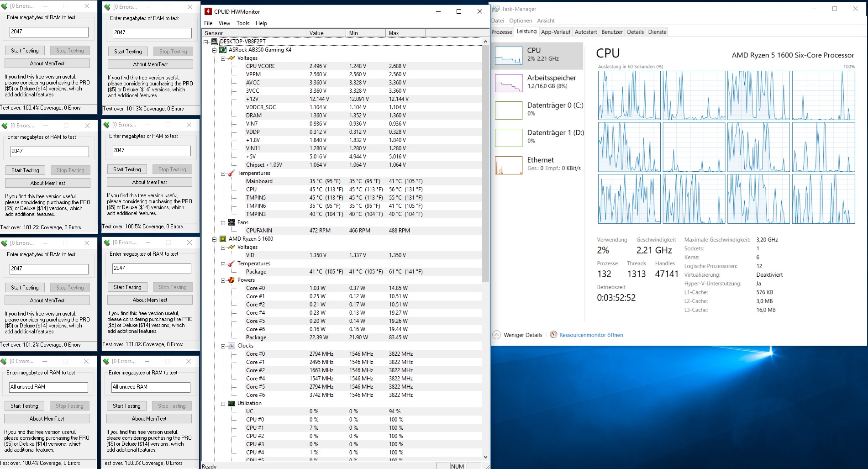This screenshot has width=868, height=469.
Task: Click the Sensor column header in HWMonitor
Action: [x=254, y=33]
